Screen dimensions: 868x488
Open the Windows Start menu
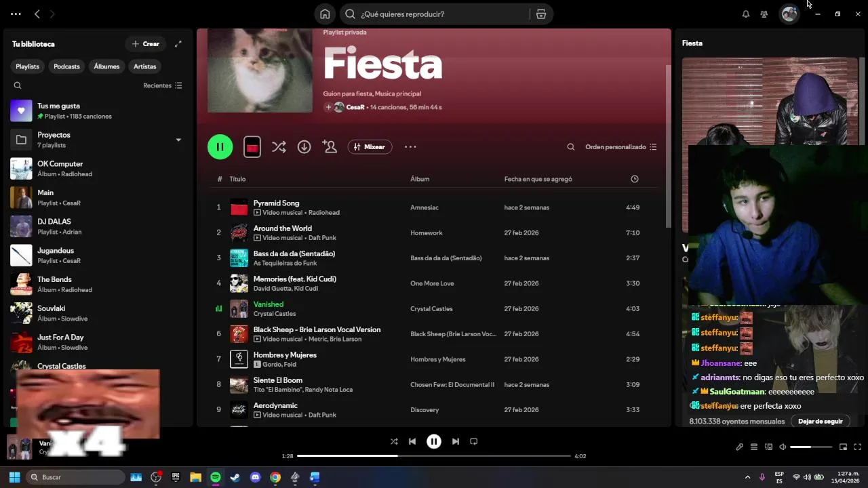[x=14, y=477]
